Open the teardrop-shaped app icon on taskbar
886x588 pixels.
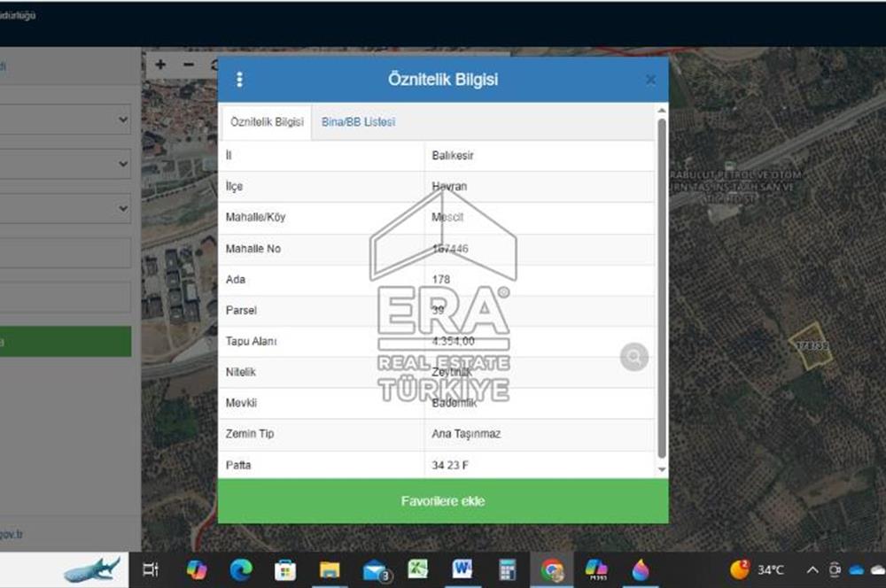(641, 570)
